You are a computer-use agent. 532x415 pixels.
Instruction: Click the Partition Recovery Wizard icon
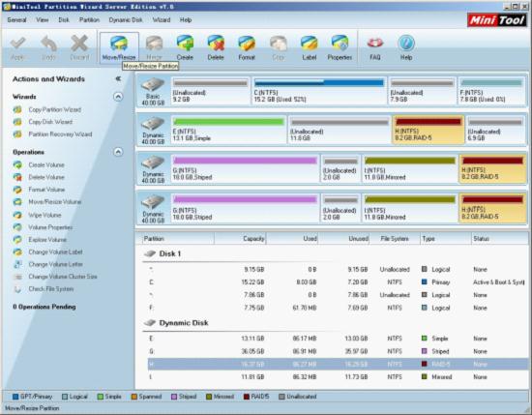pyautogui.click(x=17, y=134)
